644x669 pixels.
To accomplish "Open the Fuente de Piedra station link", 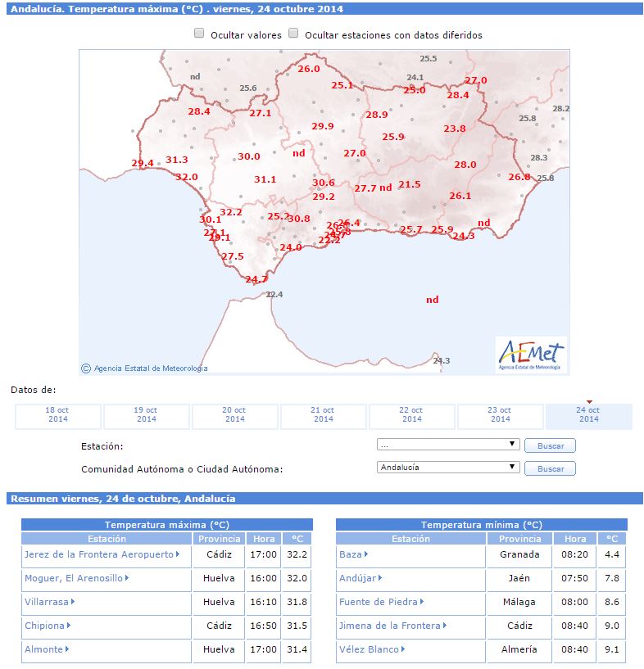I will 378,602.
